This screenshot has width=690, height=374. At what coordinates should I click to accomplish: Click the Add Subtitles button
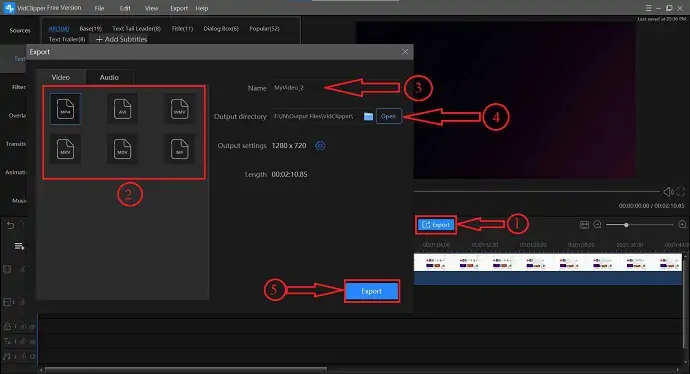(121, 39)
